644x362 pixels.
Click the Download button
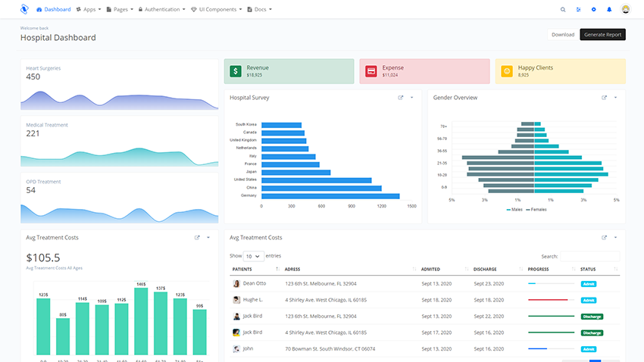562,34
